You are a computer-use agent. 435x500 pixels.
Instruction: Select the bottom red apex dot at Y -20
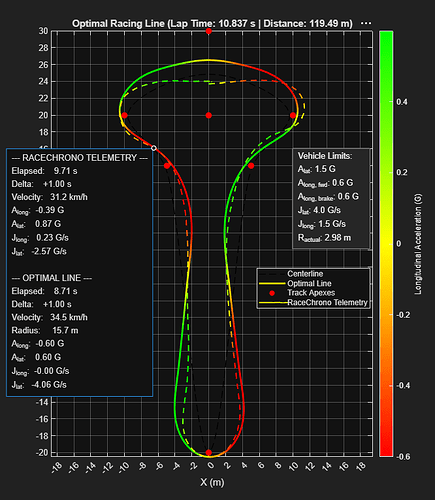209,453
